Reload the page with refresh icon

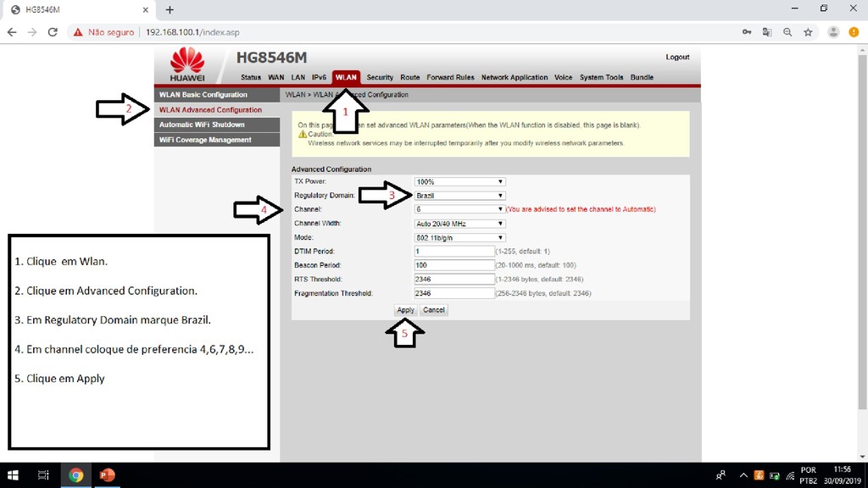53,32
